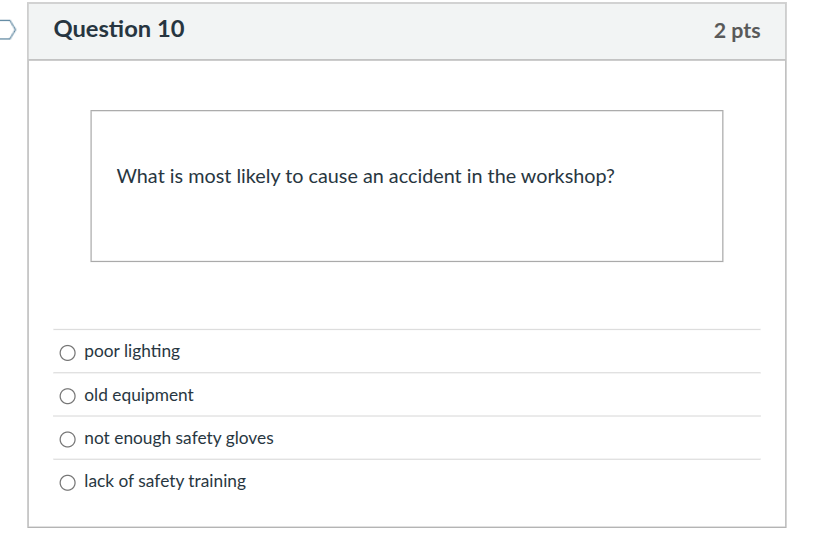Click the "poor lighting" answer label text
Screen dimensions: 818x537
click(132, 352)
